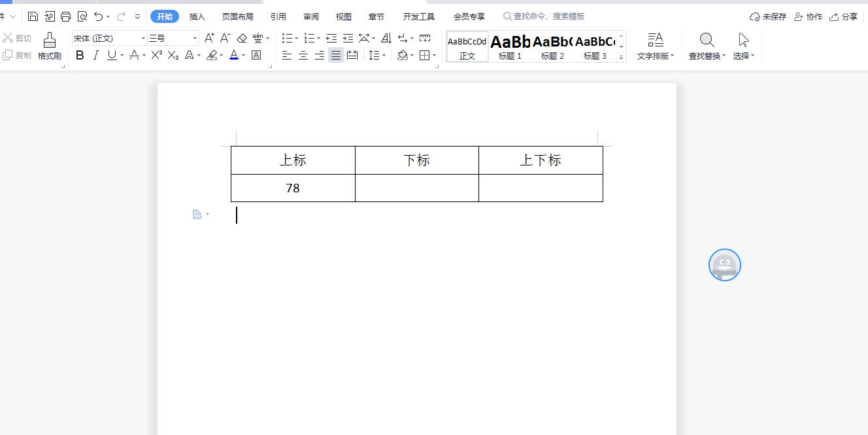Expand the numbered list dropdown arrow
868x435 pixels.
coord(318,39)
